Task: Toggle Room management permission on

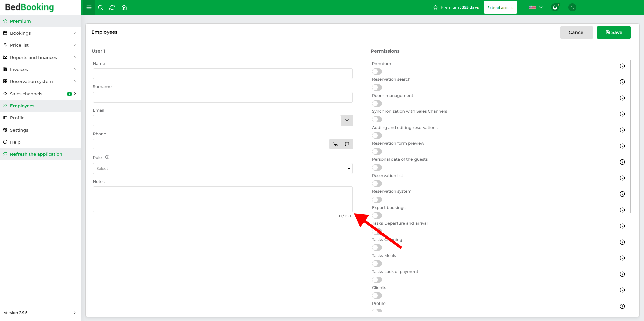Action: point(377,104)
